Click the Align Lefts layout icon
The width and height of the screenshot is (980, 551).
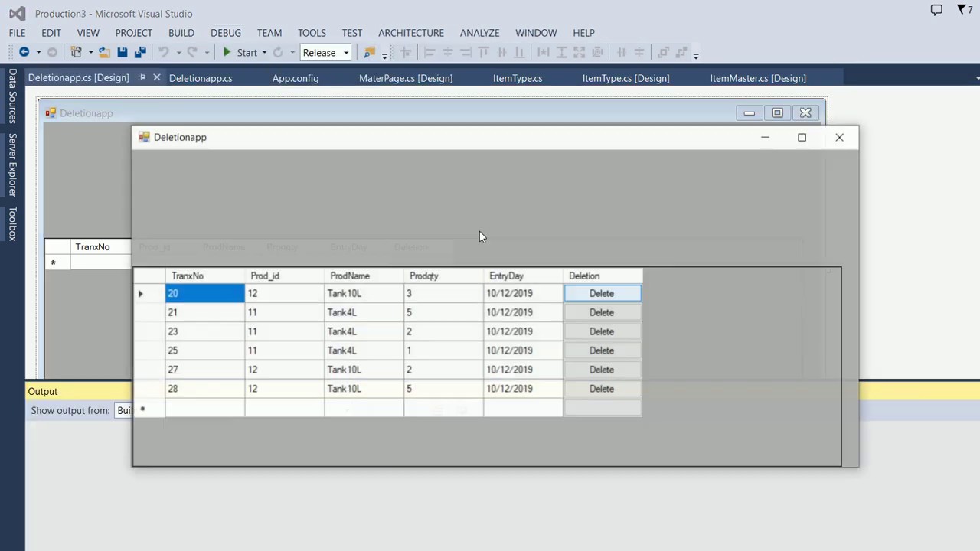tap(430, 52)
